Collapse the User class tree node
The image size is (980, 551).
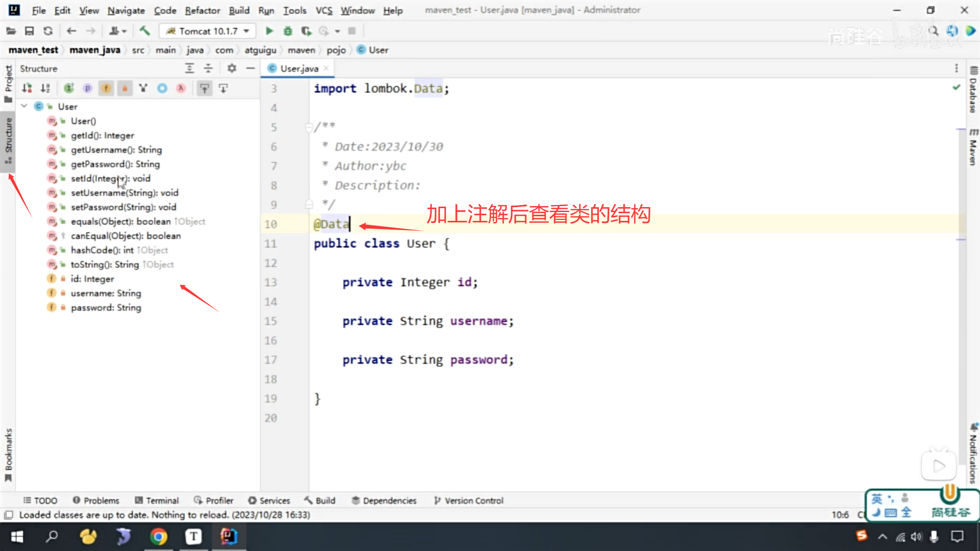click(x=24, y=106)
